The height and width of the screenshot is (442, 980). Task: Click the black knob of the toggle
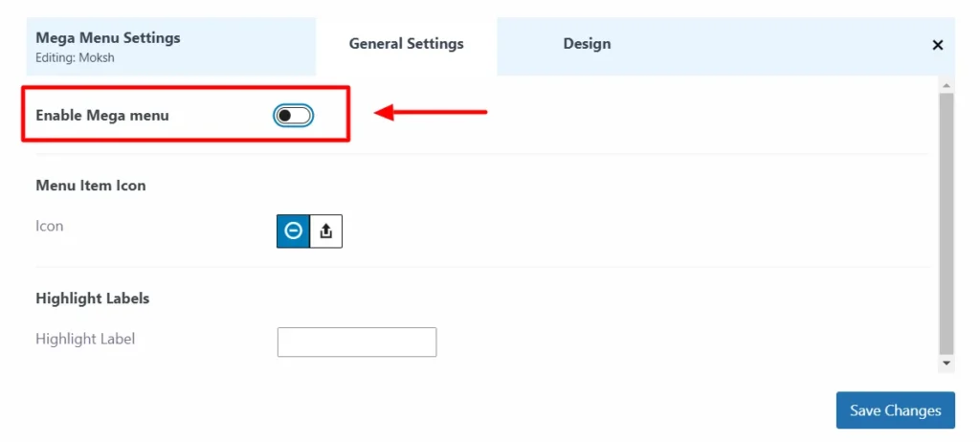click(x=284, y=116)
